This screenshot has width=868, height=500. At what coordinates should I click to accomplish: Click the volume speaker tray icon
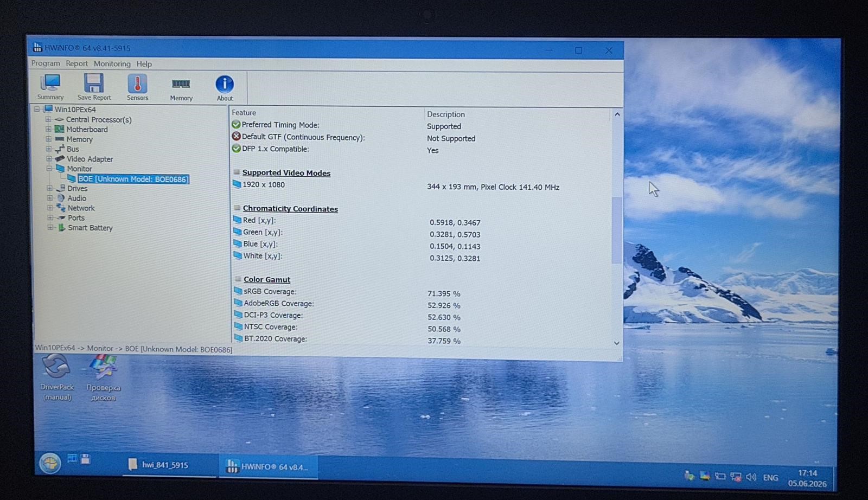click(751, 477)
